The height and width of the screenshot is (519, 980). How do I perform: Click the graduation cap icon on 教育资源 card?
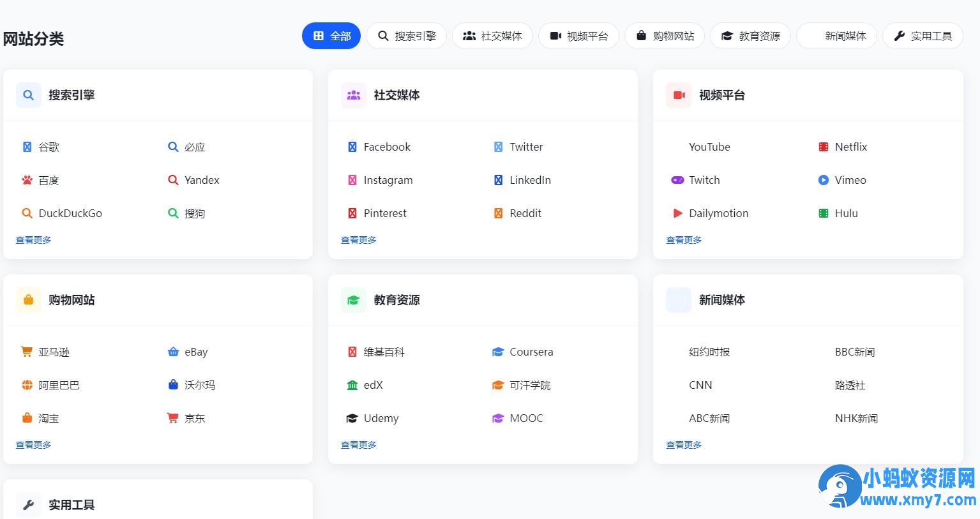tap(353, 299)
